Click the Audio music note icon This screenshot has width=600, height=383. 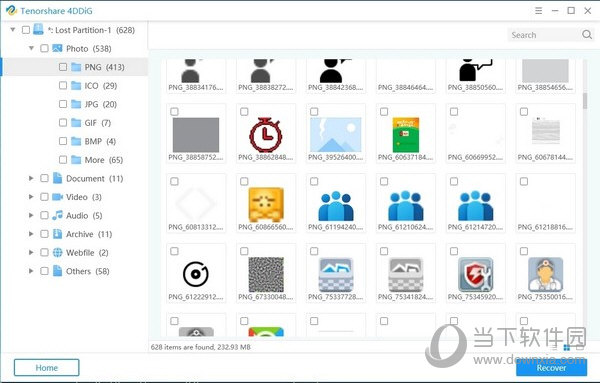click(57, 215)
